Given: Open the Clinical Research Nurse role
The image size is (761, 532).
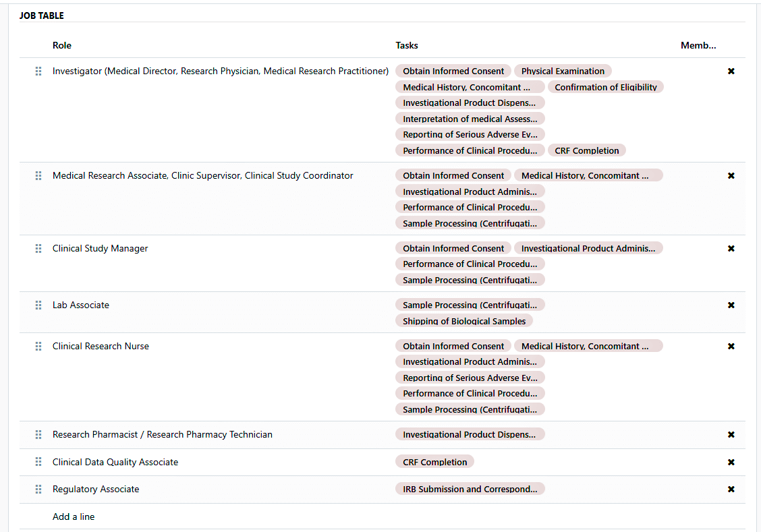Looking at the screenshot, I should [x=101, y=346].
